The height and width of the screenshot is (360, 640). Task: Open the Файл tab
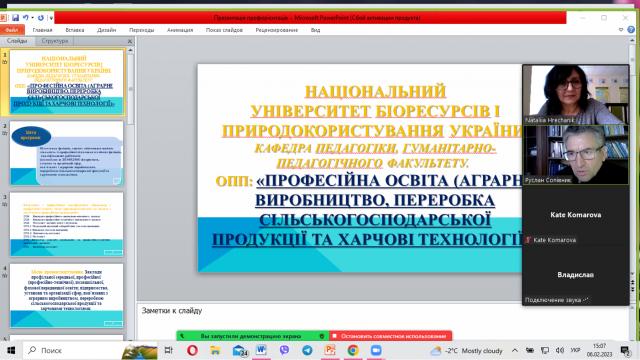(12, 30)
